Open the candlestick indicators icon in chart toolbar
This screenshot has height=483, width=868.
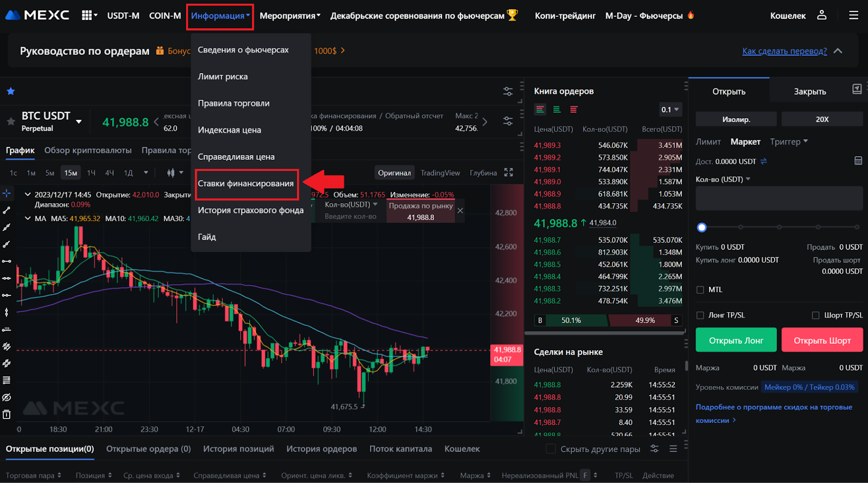coord(171,173)
